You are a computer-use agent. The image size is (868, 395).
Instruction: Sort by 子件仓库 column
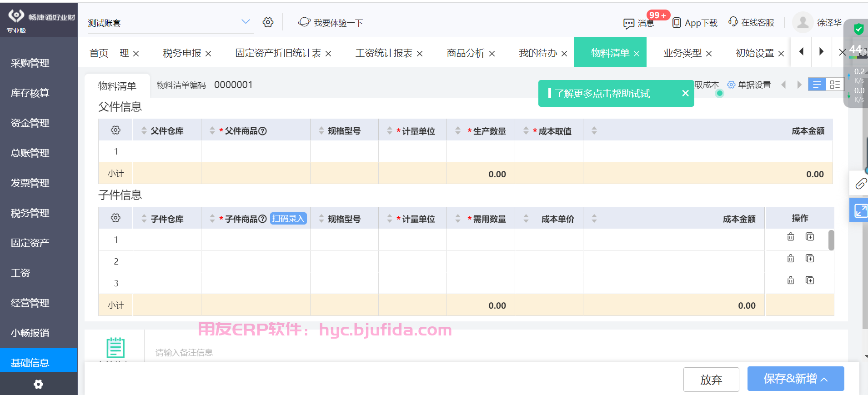[144, 219]
